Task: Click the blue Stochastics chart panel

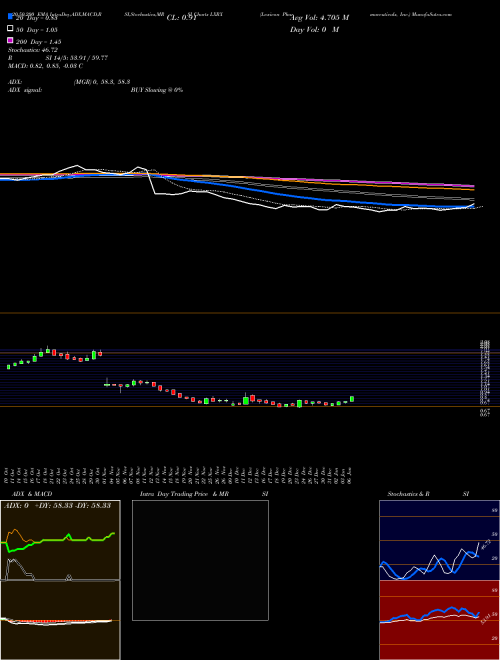Action: click(x=439, y=540)
